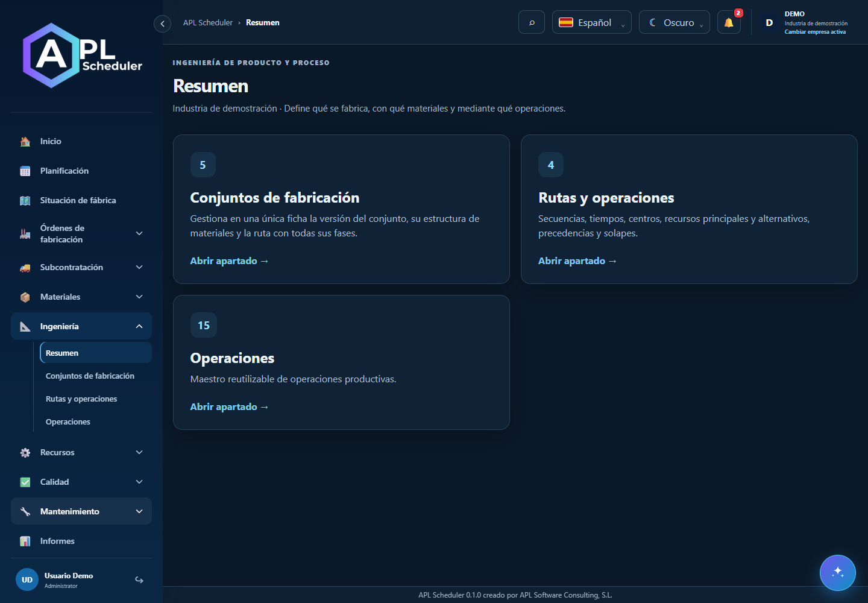This screenshot has height=603, width=868.
Task: Click the search magnifier button
Action: tap(532, 22)
